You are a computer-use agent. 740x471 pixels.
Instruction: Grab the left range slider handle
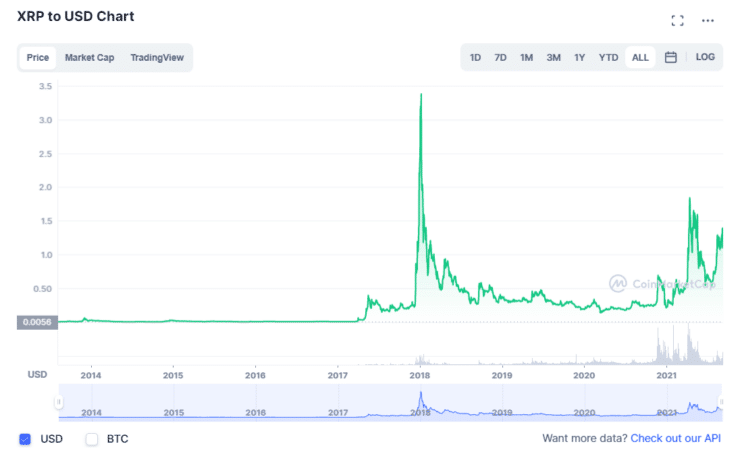59,402
